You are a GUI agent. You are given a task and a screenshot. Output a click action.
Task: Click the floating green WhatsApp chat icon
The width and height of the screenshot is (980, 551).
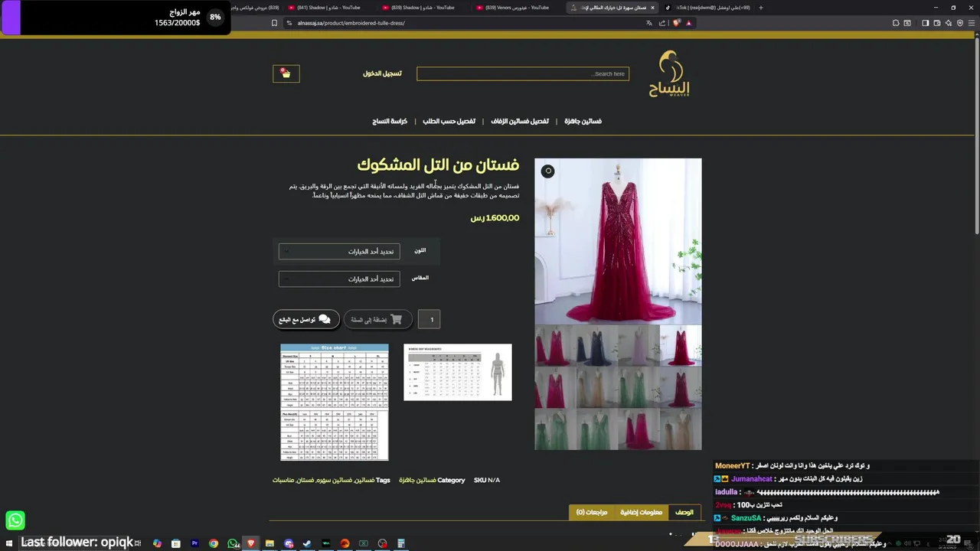tap(15, 520)
